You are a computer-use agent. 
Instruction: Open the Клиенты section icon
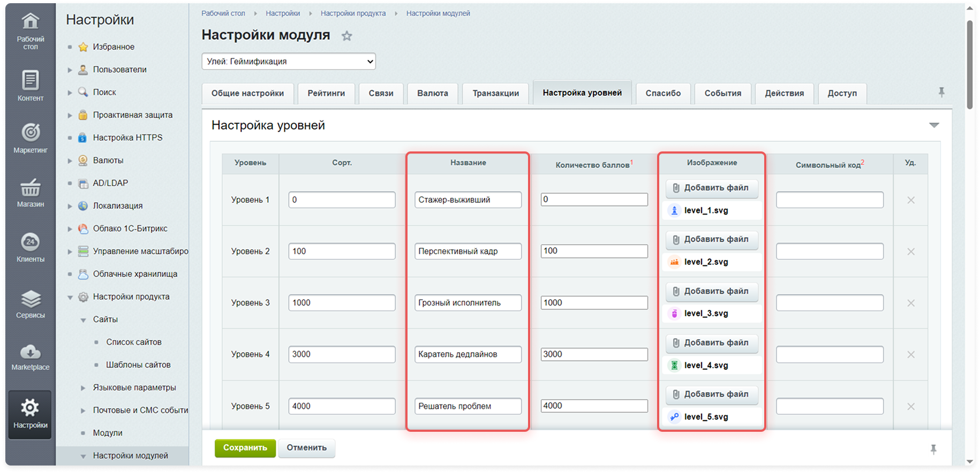[x=30, y=247]
